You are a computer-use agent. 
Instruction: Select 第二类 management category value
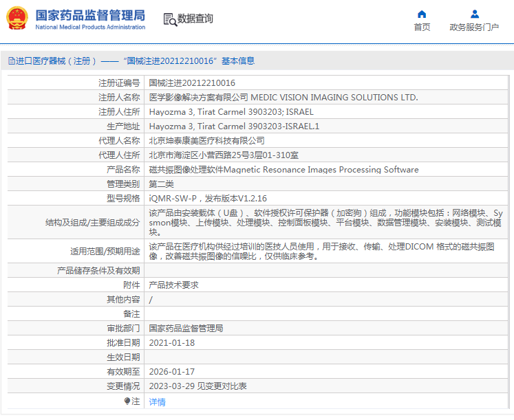coord(161,184)
